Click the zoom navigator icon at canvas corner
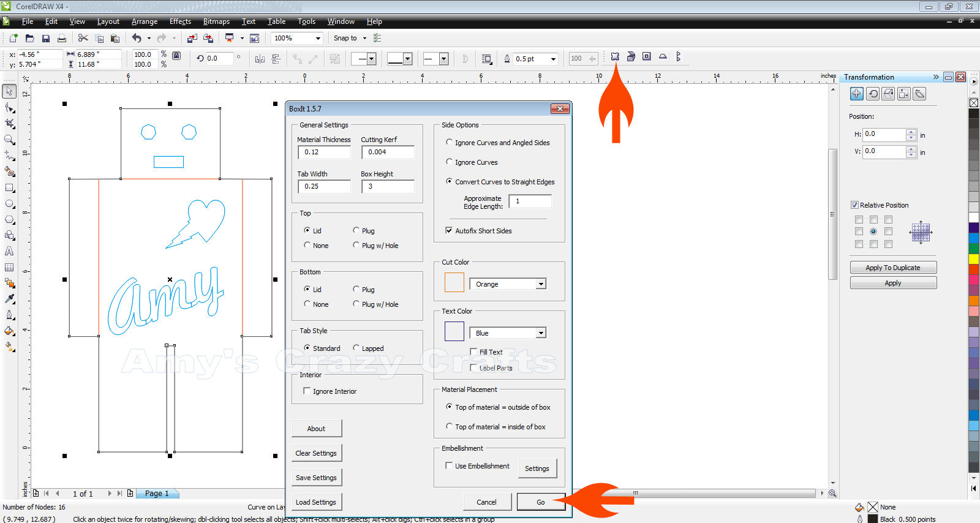 832,493
